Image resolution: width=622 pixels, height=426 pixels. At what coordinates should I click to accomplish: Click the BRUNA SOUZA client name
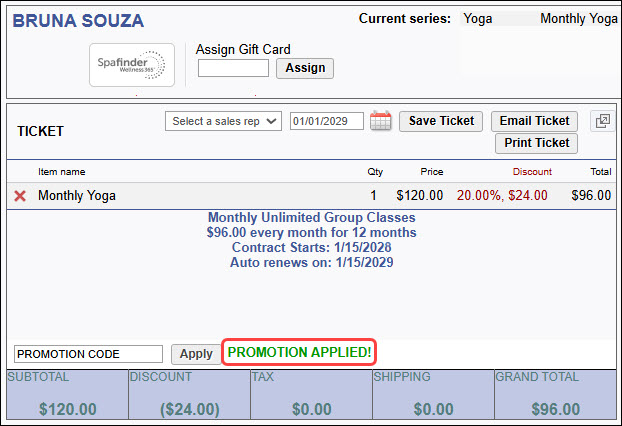(x=78, y=21)
